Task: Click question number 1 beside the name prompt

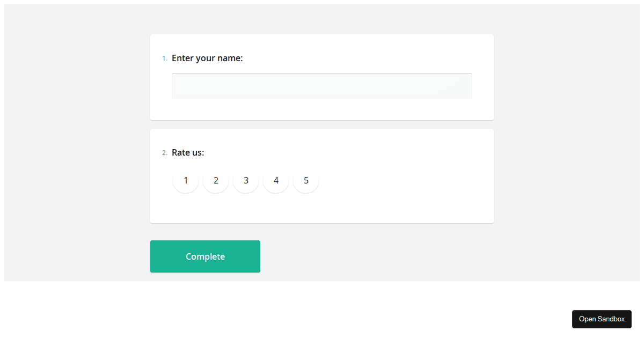Action: click(164, 58)
